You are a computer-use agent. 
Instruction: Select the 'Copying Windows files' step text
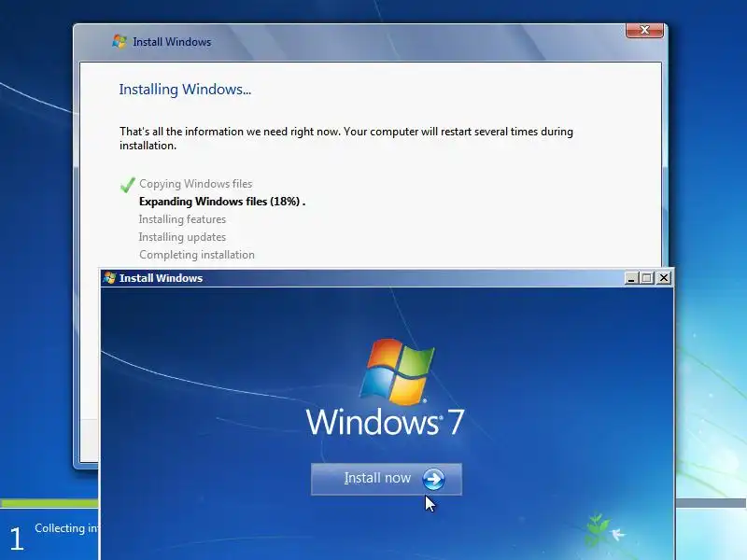(x=196, y=184)
